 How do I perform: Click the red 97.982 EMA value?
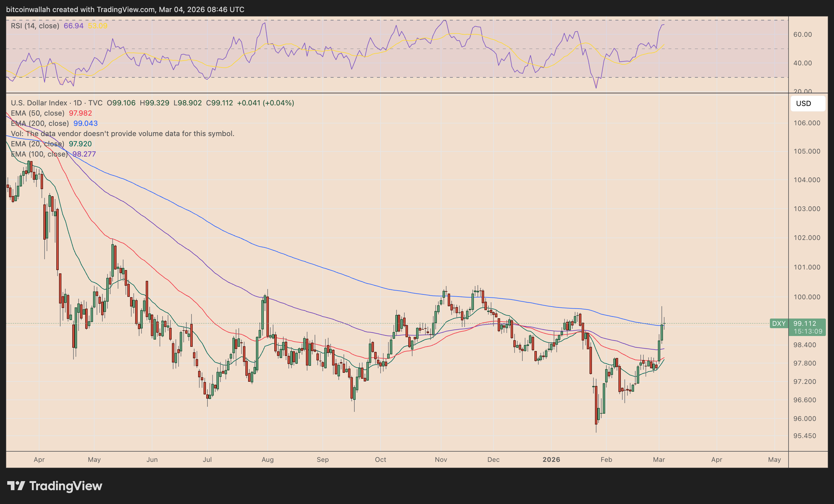80,113
